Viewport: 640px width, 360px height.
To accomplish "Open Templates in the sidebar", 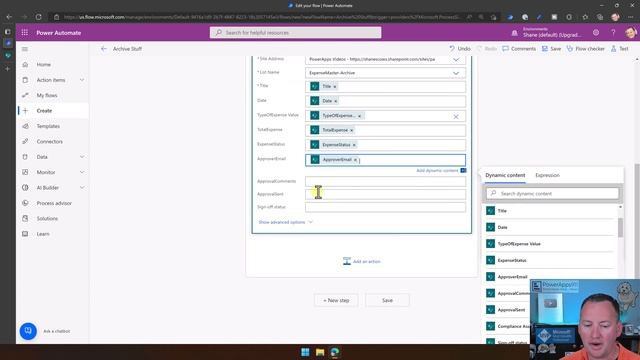I will tap(48, 126).
